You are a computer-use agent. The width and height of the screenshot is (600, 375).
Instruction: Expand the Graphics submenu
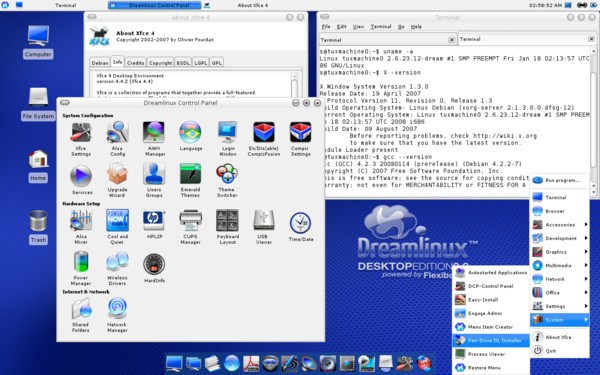560,252
